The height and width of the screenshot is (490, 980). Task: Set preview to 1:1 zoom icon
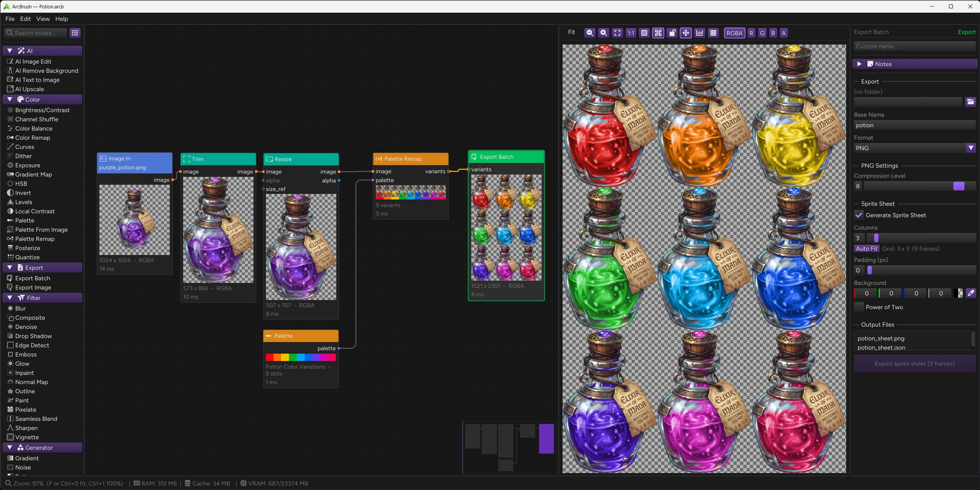point(631,33)
